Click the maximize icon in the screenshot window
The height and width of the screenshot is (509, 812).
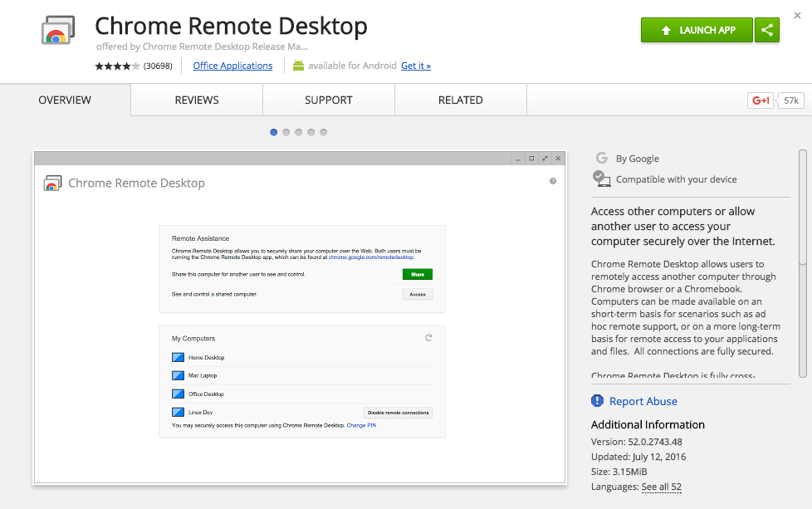click(x=531, y=159)
